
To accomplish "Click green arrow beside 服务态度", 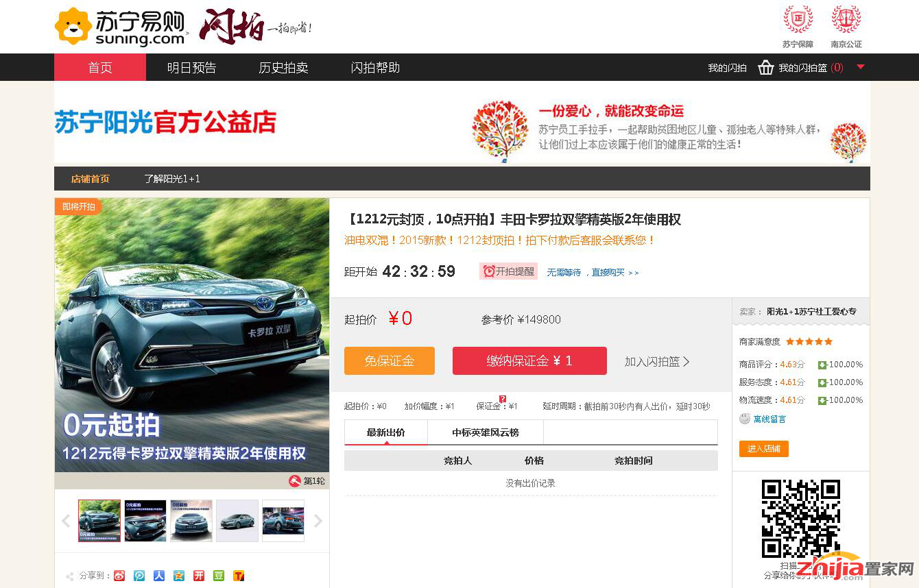I will click(822, 382).
